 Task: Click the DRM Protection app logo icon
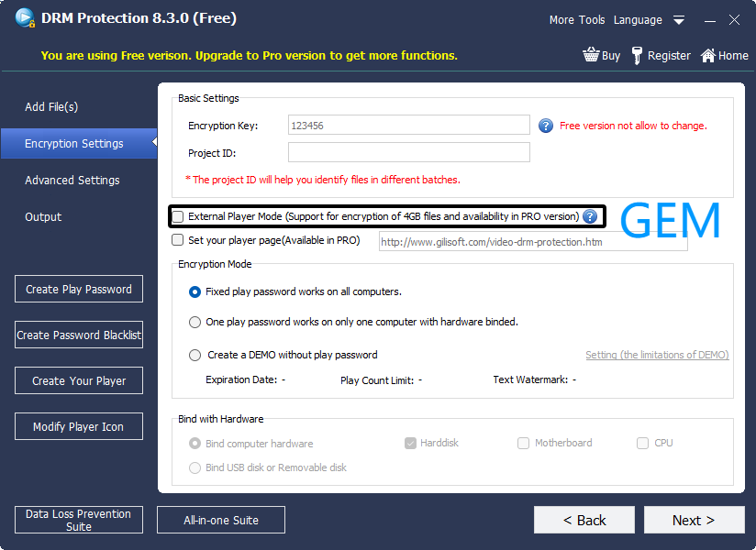point(25,18)
